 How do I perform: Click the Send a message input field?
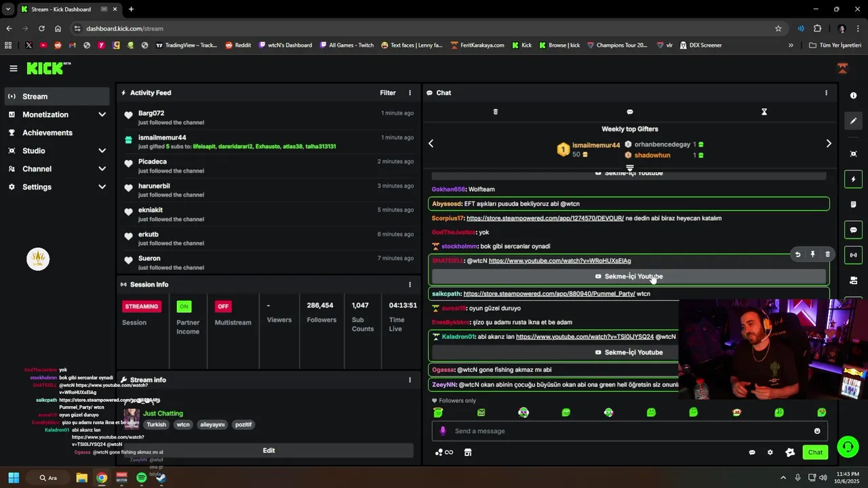pyautogui.click(x=629, y=431)
